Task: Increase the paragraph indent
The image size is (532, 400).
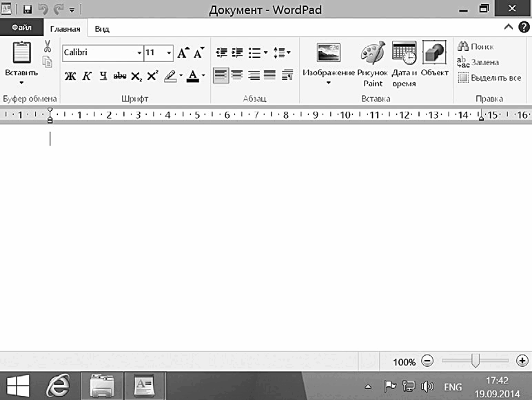Action: click(x=238, y=52)
